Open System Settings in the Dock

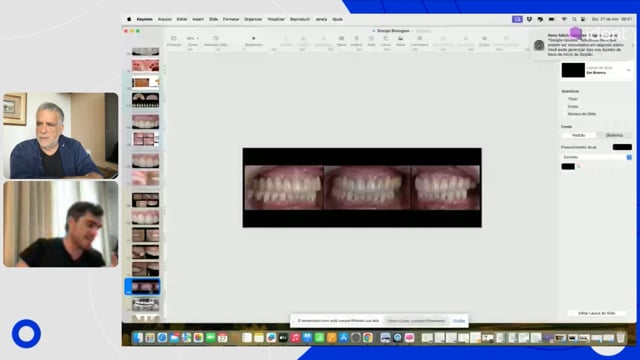click(x=356, y=338)
